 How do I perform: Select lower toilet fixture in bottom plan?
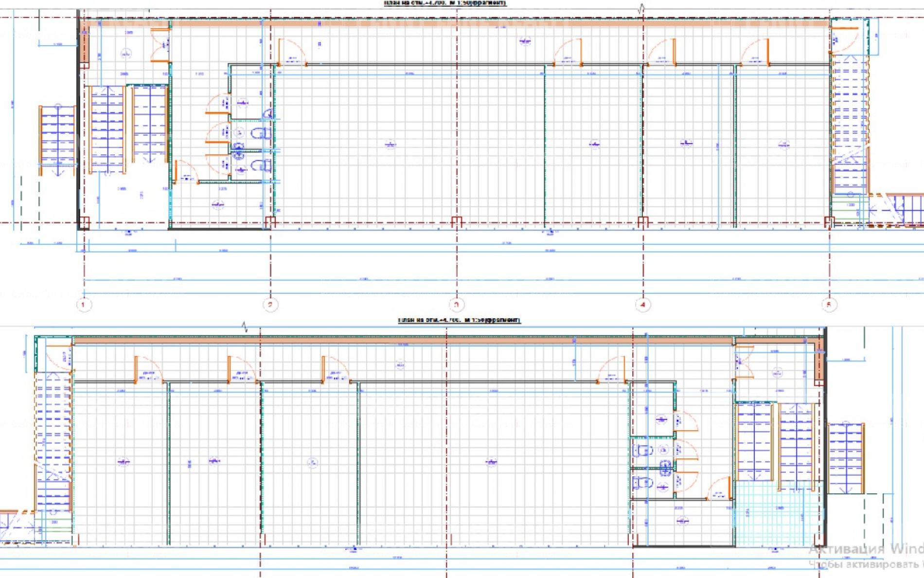point(643,483)
